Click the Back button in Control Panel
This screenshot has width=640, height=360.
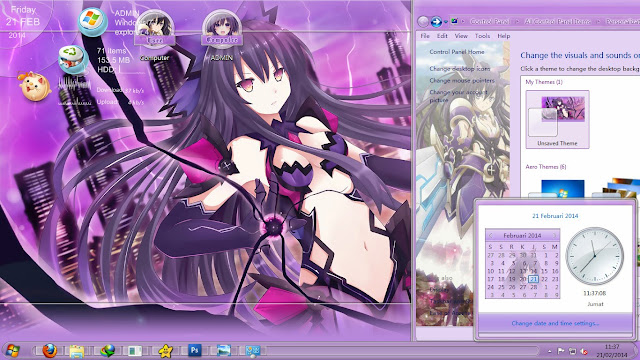[x=423, y=21]
